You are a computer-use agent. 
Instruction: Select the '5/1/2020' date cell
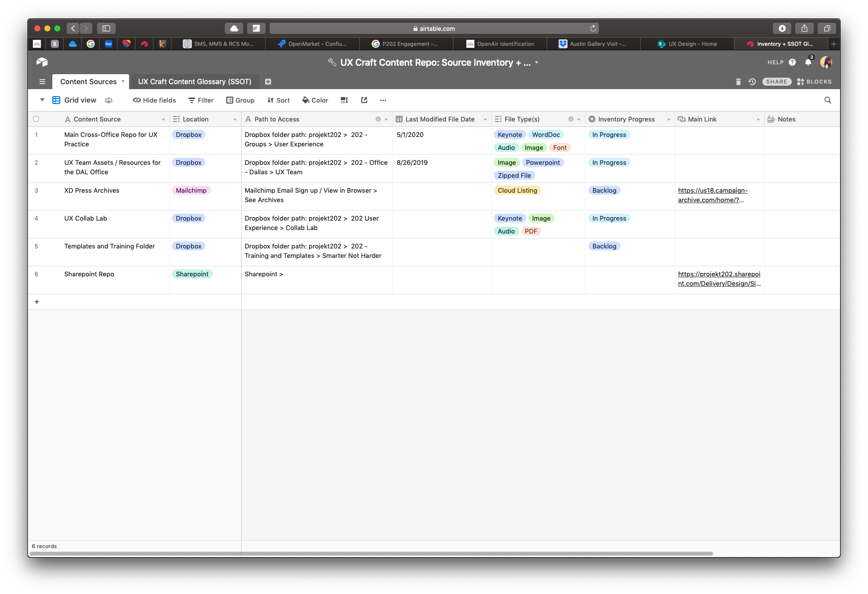442,140
